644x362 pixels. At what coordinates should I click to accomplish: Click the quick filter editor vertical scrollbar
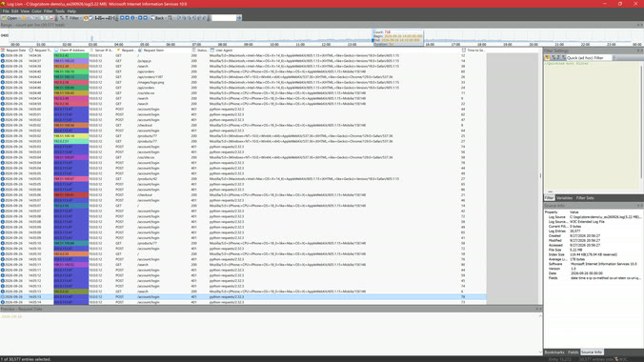641,123
